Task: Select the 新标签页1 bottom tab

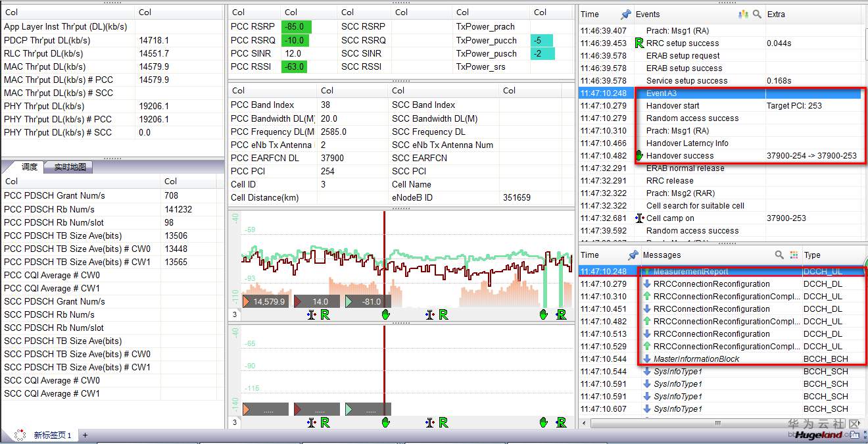Action: 53,435
